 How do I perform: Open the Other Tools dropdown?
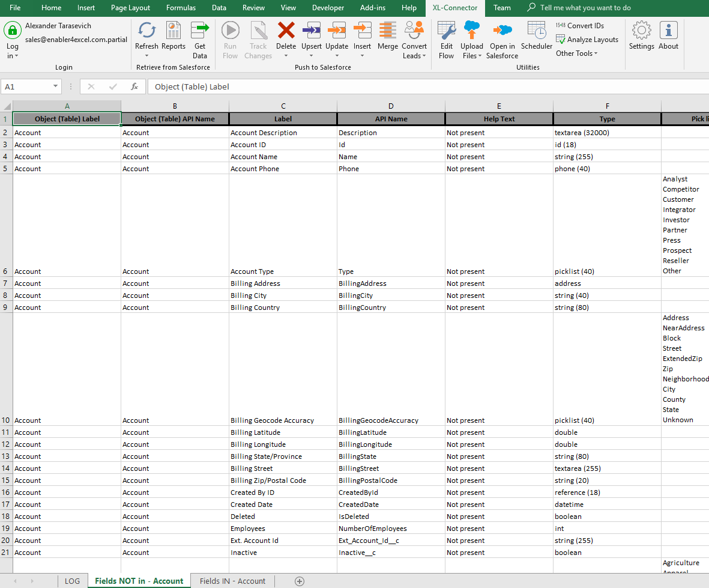pyautogui.click(x=576, y=53)
